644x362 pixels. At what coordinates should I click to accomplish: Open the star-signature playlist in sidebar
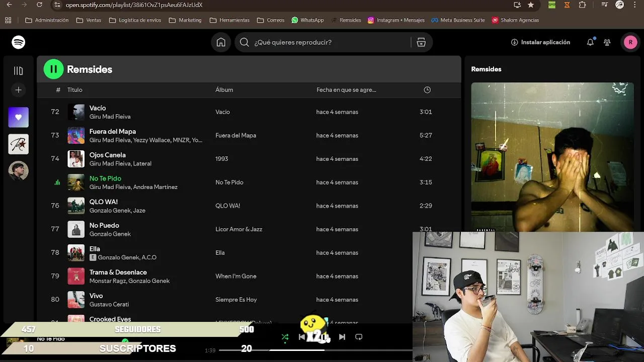(x=19, y=144)
